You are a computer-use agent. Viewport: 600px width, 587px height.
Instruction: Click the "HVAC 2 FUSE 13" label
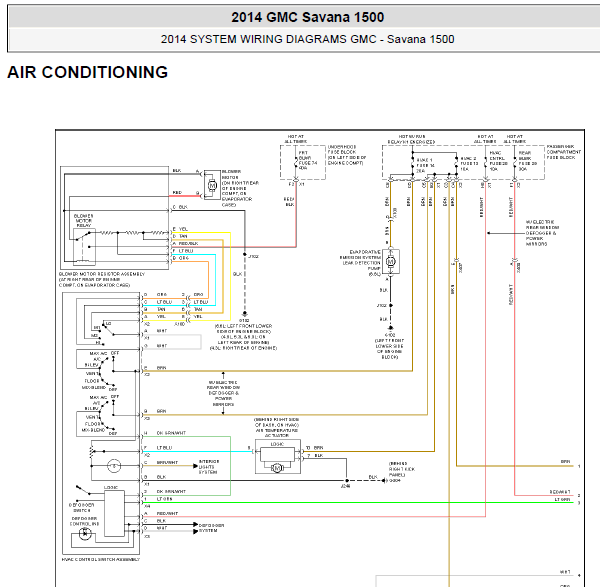point(469,163)
